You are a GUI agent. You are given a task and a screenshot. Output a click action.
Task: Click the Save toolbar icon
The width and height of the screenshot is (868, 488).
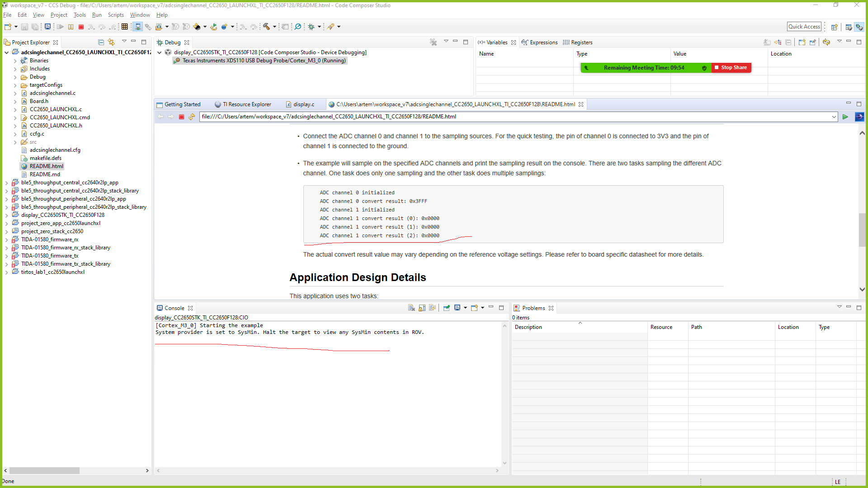pos(25,27)
